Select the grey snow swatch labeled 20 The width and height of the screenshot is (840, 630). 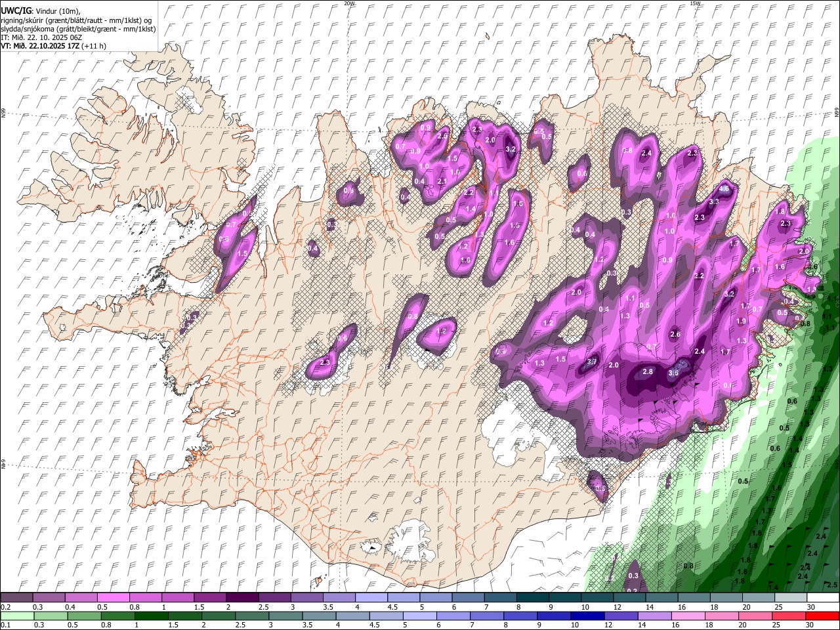click(x=758, y=598)
